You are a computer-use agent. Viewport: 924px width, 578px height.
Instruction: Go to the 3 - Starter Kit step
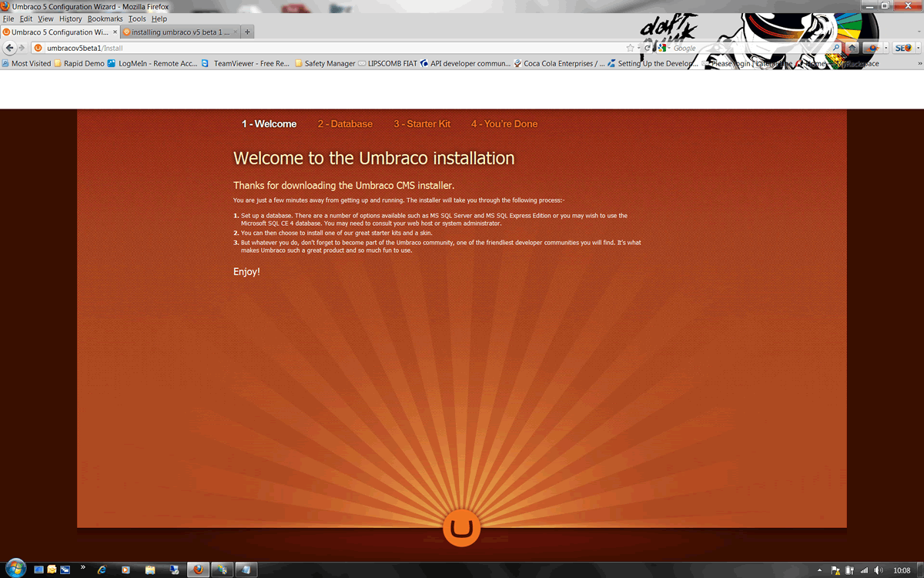422,124
